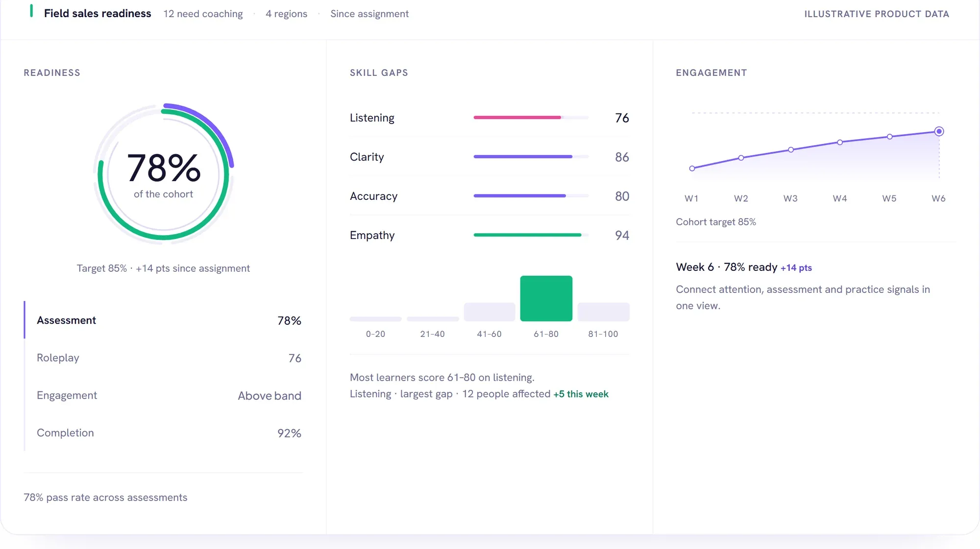Click the W5 data point on chart
980x549 pixels.
[x=889, y=137]
